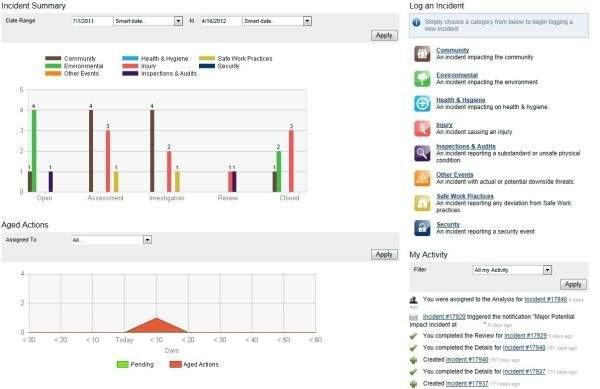The width and height of the screenshot is (600, 389).
Task: Expand the end Smart date dropdown
Action: [x=307, y=21]
